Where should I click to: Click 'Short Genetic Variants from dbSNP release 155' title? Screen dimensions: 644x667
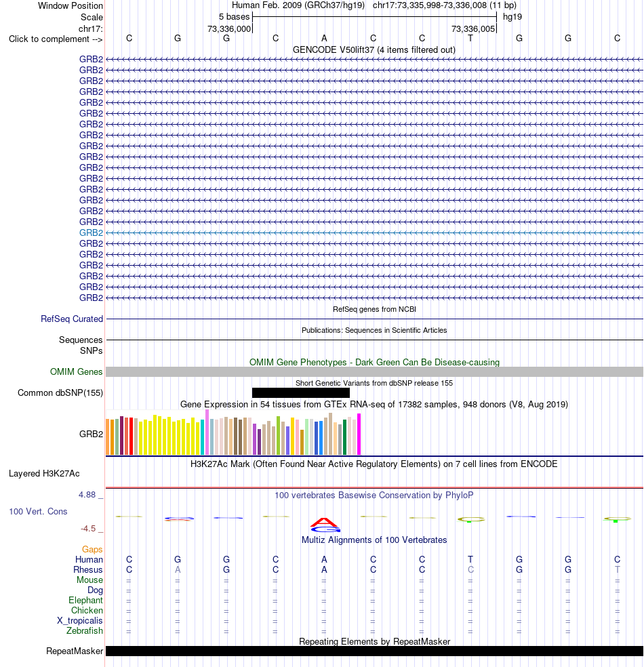coord(374,383)
